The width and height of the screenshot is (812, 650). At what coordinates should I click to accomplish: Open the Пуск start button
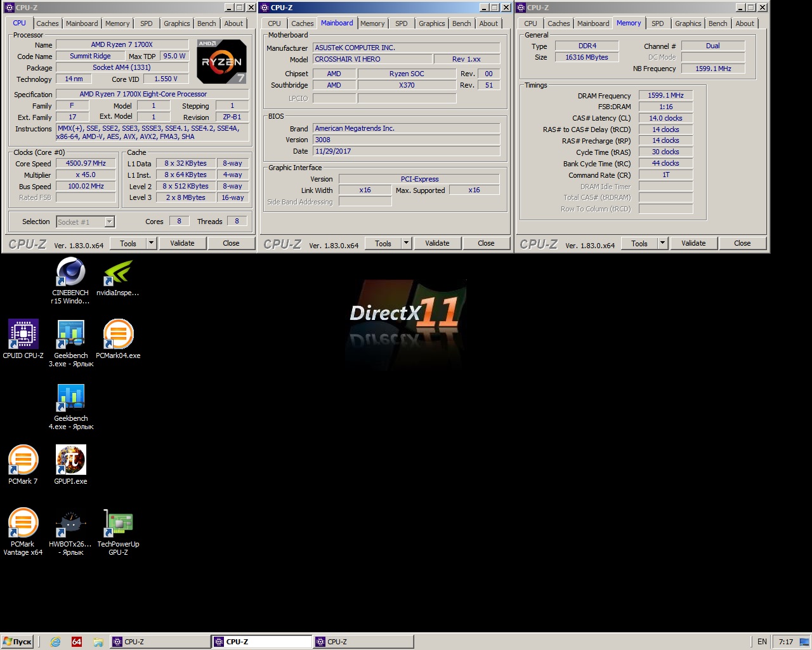17,642
